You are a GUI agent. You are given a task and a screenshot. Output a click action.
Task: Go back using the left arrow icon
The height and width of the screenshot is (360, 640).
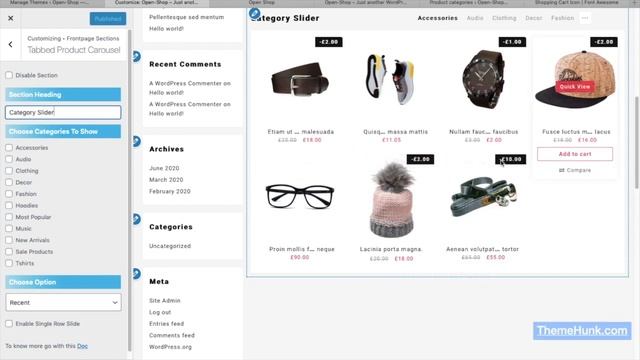click(10, 44)
